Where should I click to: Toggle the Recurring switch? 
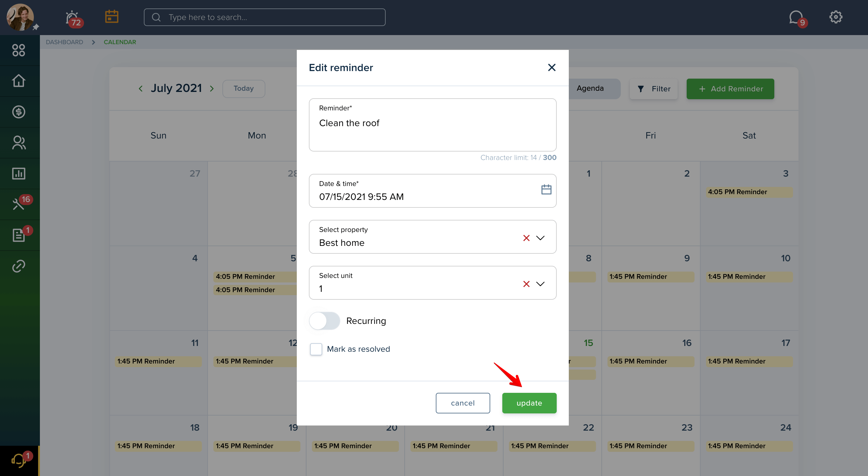tap(325, 321)
